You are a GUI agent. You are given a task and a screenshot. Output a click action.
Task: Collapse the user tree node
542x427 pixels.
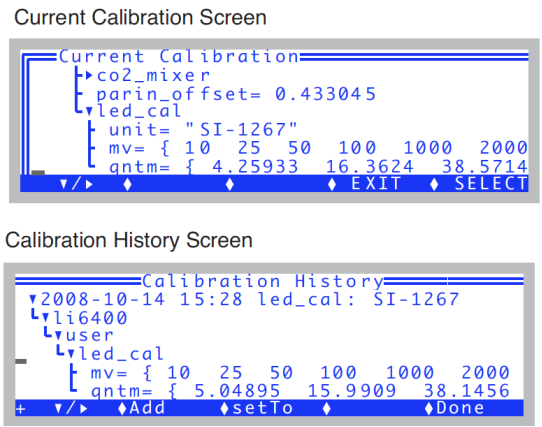[x=58, y=336]
